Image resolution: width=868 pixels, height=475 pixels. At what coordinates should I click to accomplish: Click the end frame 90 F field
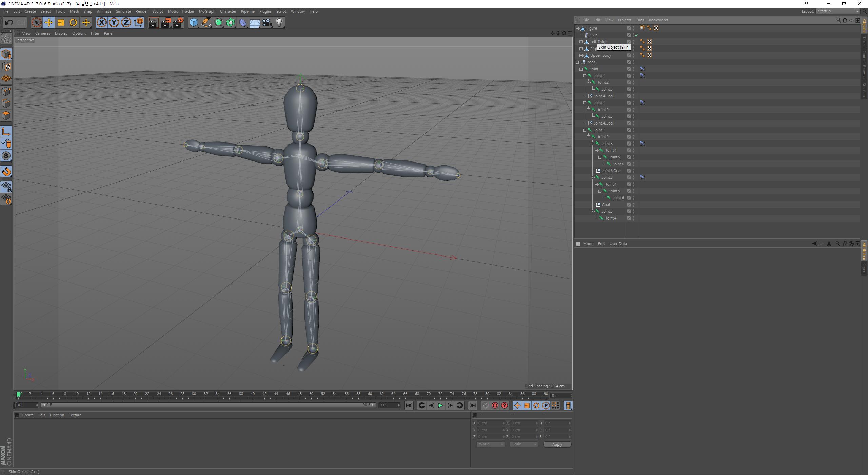[389, 405]
